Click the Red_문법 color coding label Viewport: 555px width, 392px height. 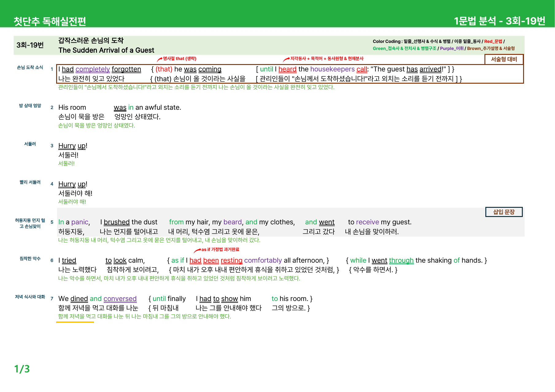click(493, 41)
